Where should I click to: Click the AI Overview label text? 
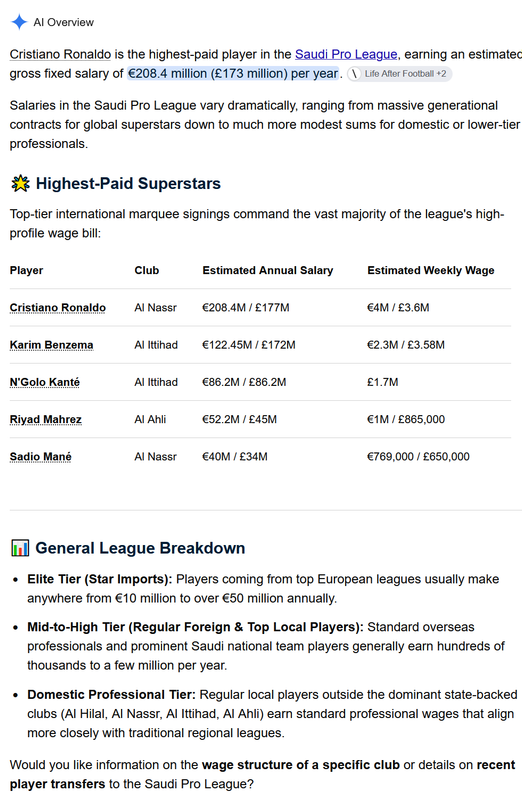[x=64, y=22]
